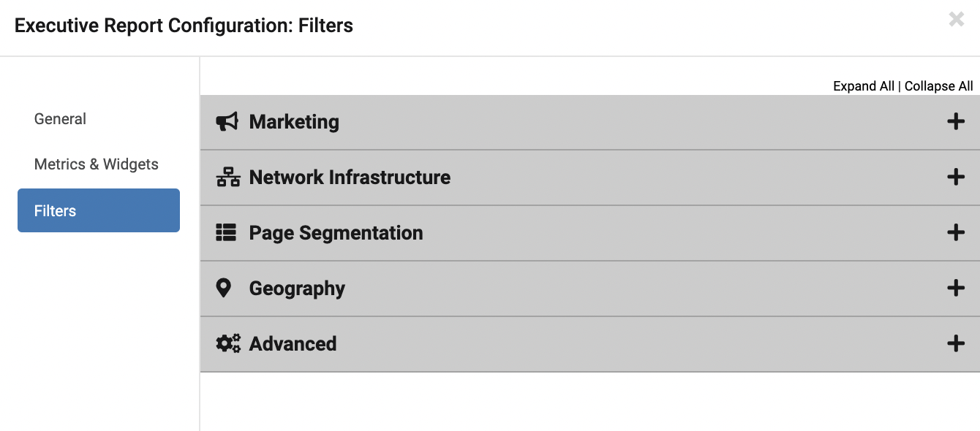Click the Advanced gears icon
This screenshot has height=431, width=980.
tap(228, 343)
